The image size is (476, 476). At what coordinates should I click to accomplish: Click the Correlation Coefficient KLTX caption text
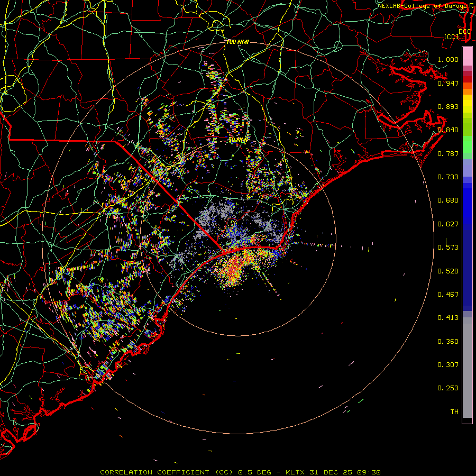click(x=241, y=472)
